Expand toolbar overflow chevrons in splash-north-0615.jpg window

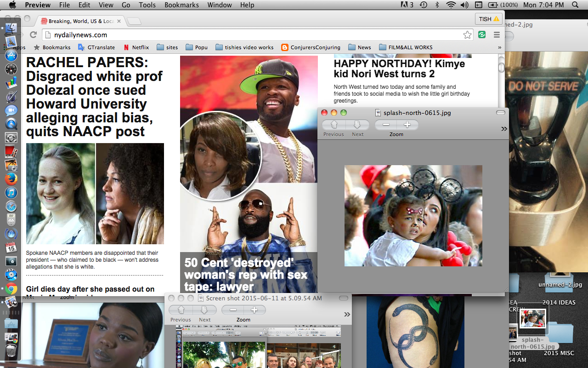pos(504,129)
